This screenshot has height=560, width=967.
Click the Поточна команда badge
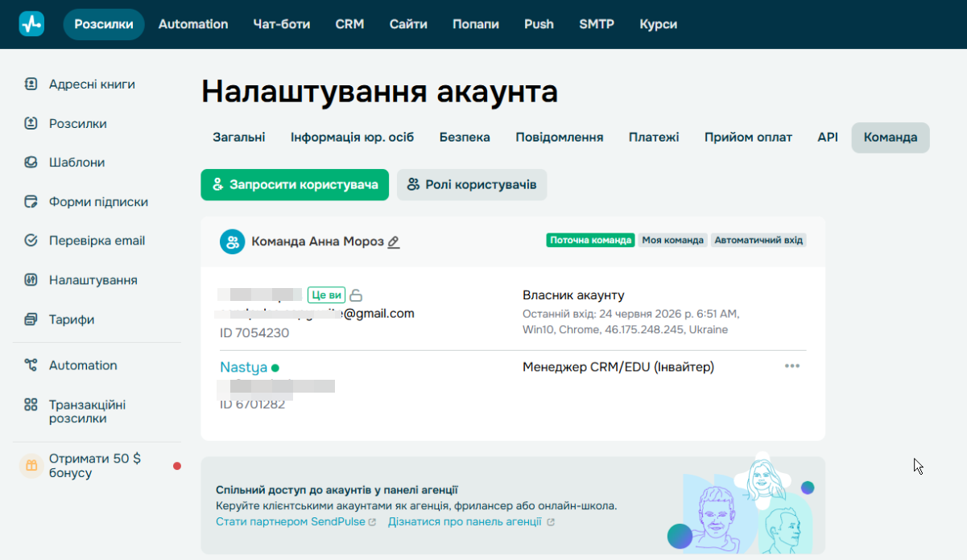point(591,240)
